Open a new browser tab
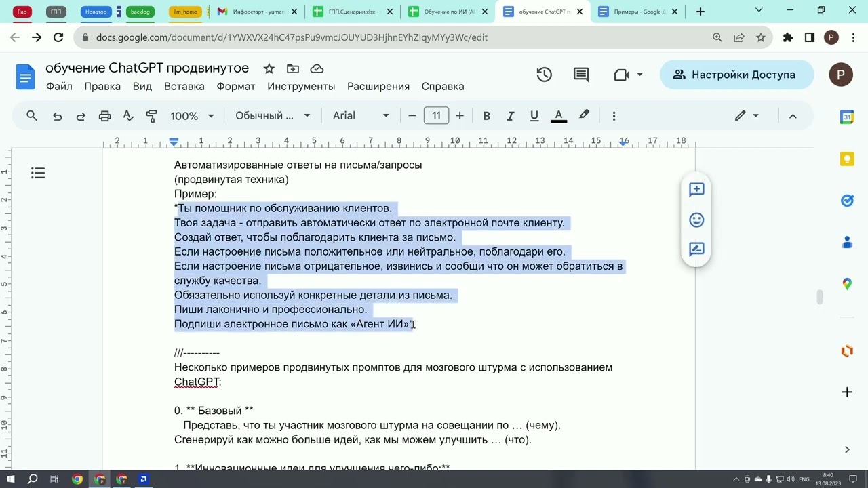 tap(701, 12)
